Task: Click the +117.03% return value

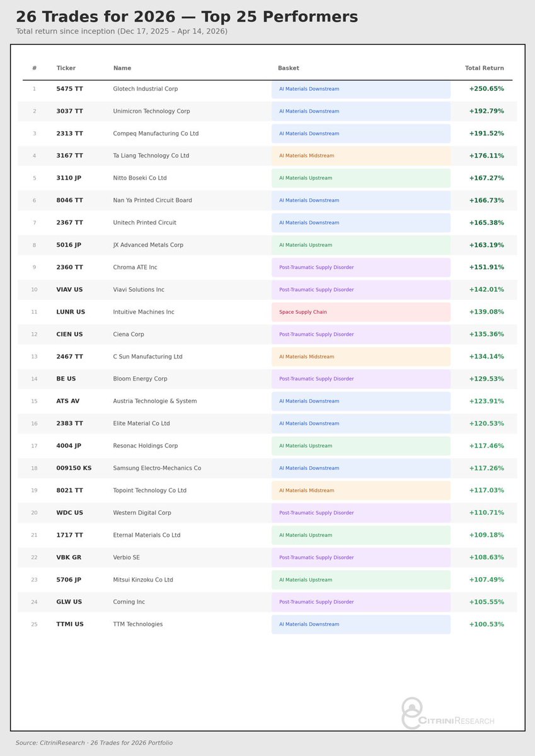Action: click(x=486, y=491)
